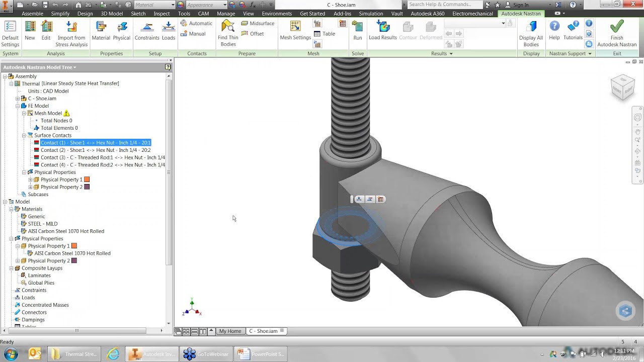Open GoToWebinar in taskbar

point(206,354)
